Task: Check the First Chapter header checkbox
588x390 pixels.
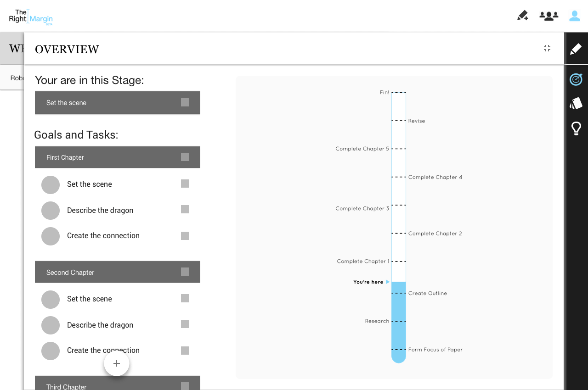Action: click(185, 157)
